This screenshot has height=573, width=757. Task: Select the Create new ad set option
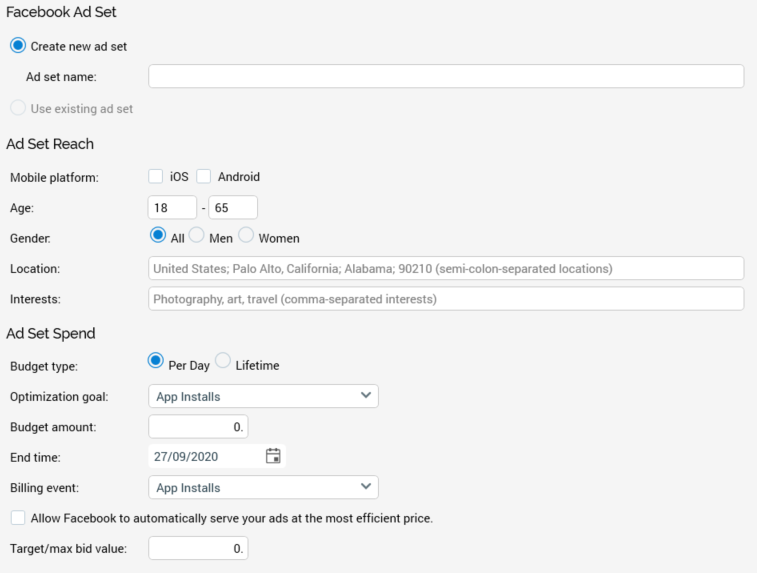[18, 46]
